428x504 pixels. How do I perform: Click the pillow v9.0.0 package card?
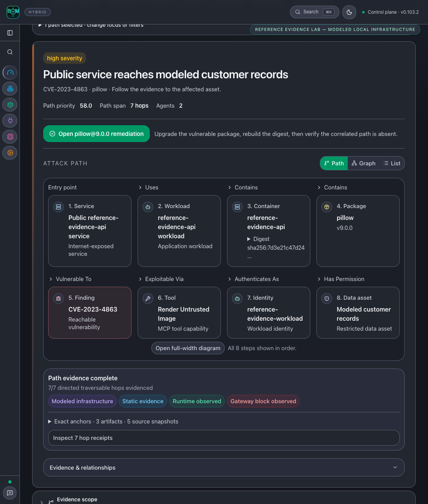coord(358,231)
